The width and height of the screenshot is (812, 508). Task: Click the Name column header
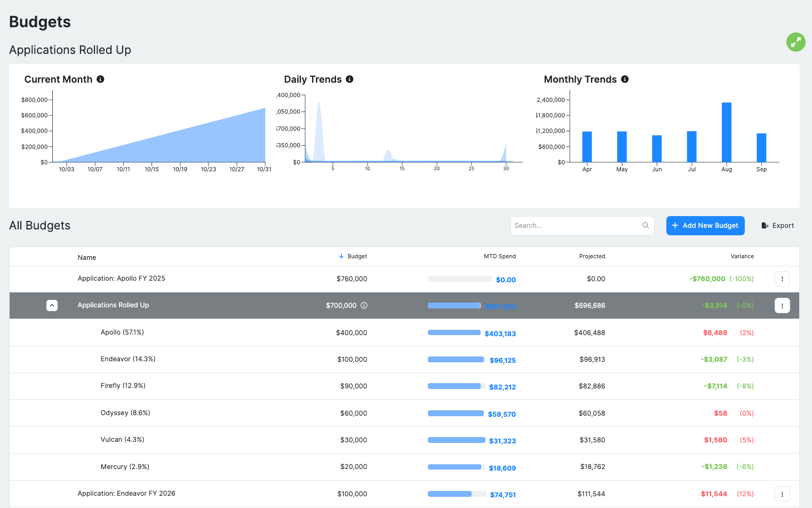[x=87, y=257]
